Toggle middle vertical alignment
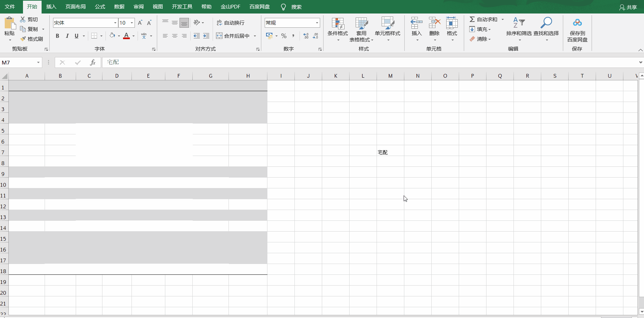 pyautogui.click(x=175, y=23)
